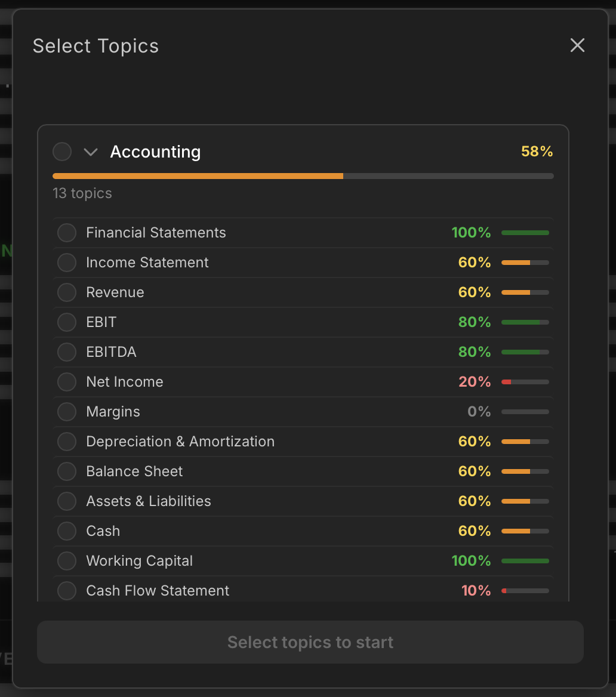Viewport: 616px width, 697px height.
Task: Check the Net Income topic
Action: coord(67,382)
